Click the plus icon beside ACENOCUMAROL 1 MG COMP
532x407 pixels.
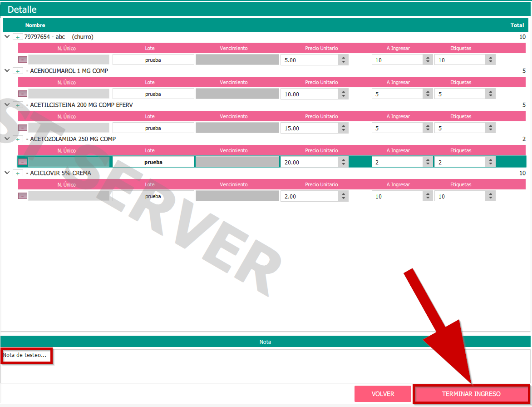pos(18,71)
